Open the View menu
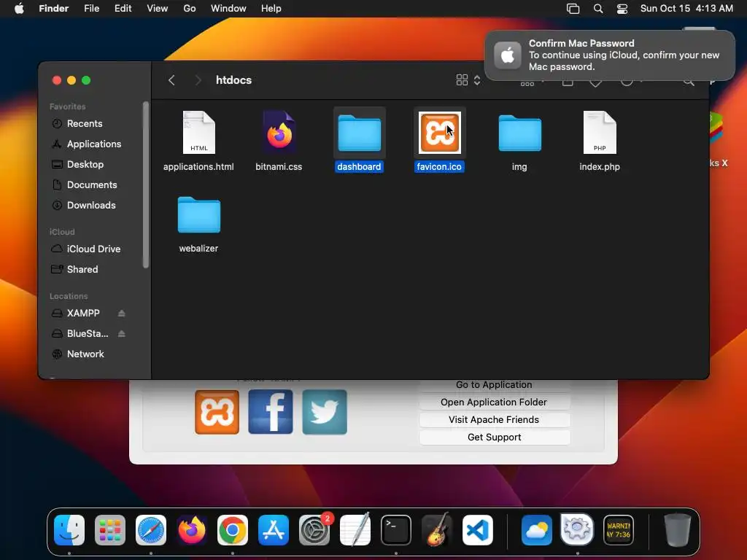The image size is (747, 560). (x=158, y=9)
